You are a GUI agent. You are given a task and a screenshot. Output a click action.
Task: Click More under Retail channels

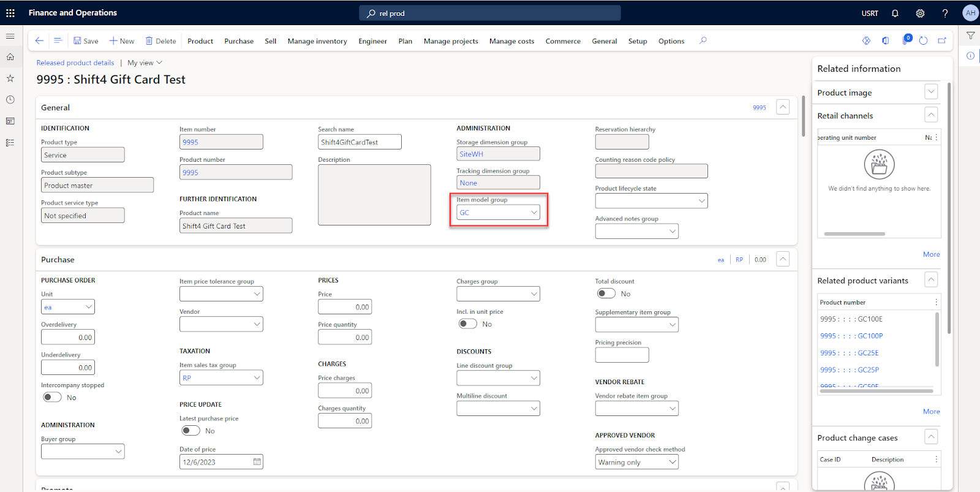pos(931,254)
